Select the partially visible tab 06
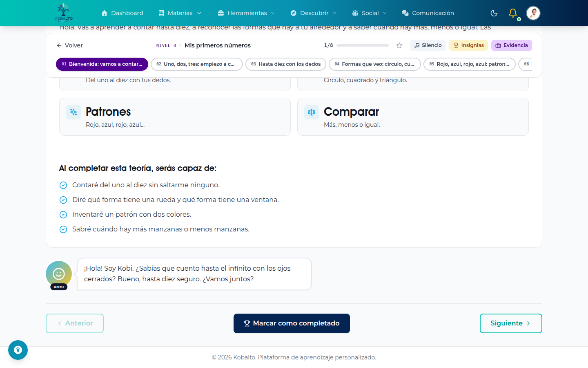 (526, 64)
